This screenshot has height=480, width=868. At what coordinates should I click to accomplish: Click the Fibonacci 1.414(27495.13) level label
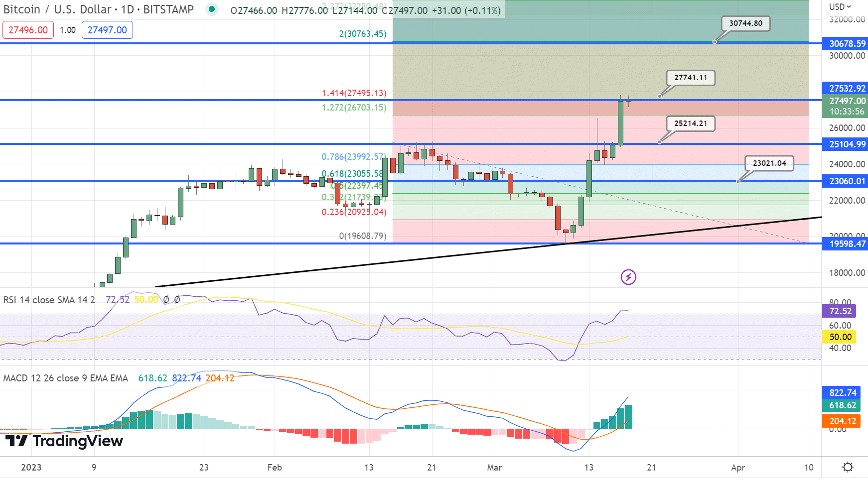354,93
